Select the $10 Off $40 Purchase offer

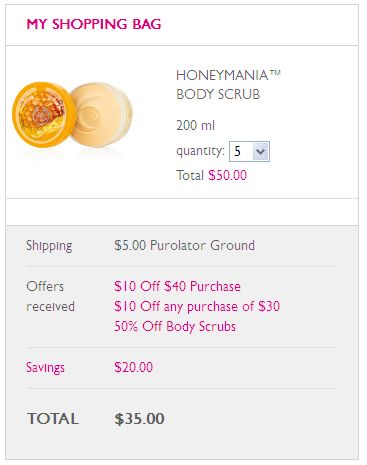coord(177,286)
